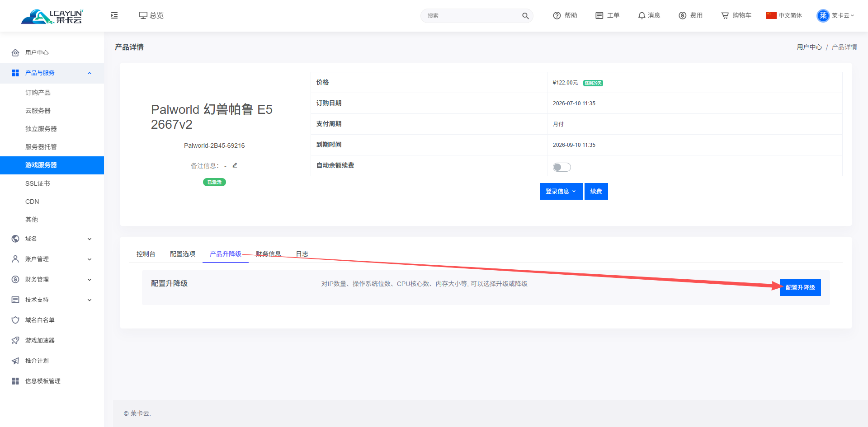Click the order date 2026-07-10 11:35
Viewport: 868px width, 427px height.
[x=574, y=103]
